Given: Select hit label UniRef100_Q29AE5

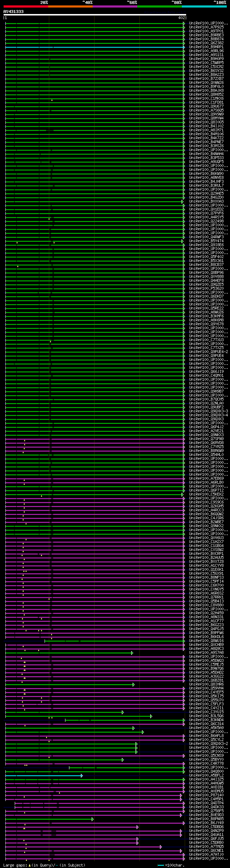Looking at the screenshot, I should pyautogui.click(x=206, y=193).
